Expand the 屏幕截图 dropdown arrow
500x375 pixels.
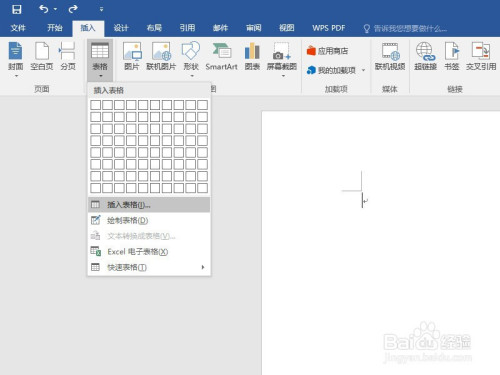pos(283,76)
